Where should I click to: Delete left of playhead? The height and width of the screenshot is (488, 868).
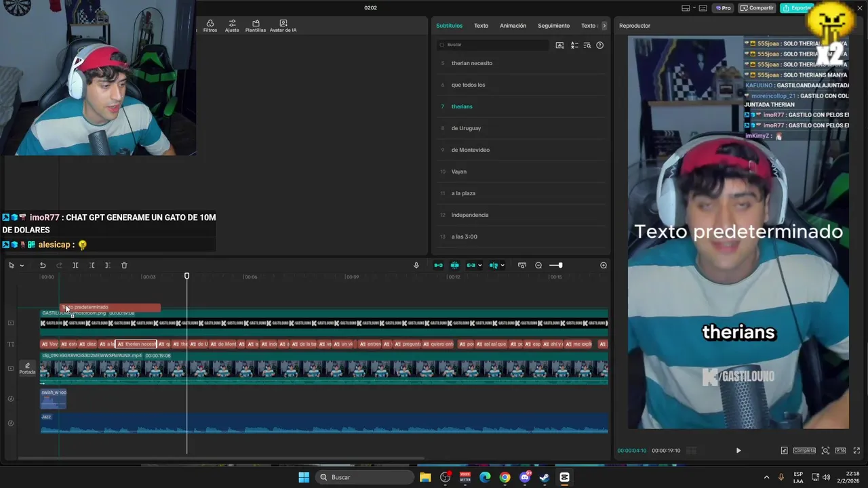[x=92, y=265]
